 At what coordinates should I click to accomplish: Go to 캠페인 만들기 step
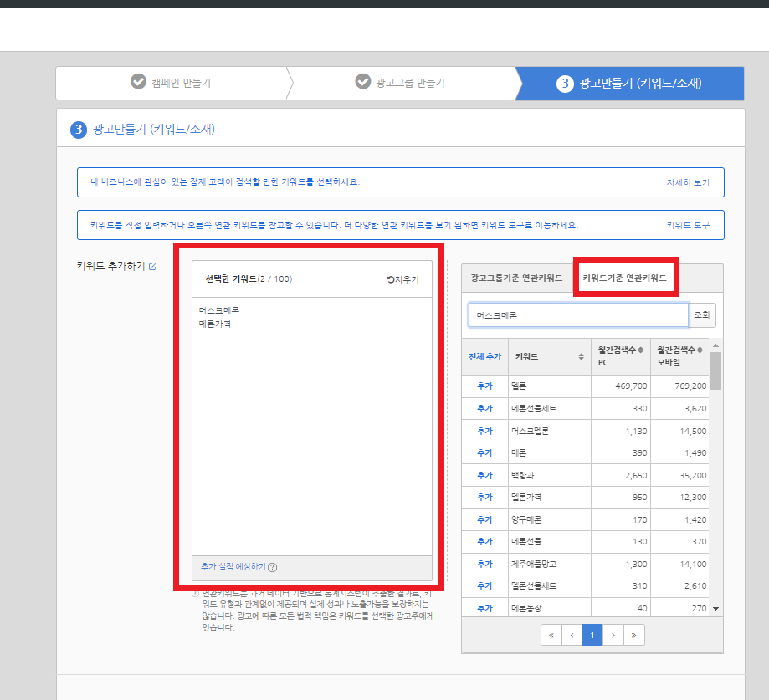click(x=172, y=83)
